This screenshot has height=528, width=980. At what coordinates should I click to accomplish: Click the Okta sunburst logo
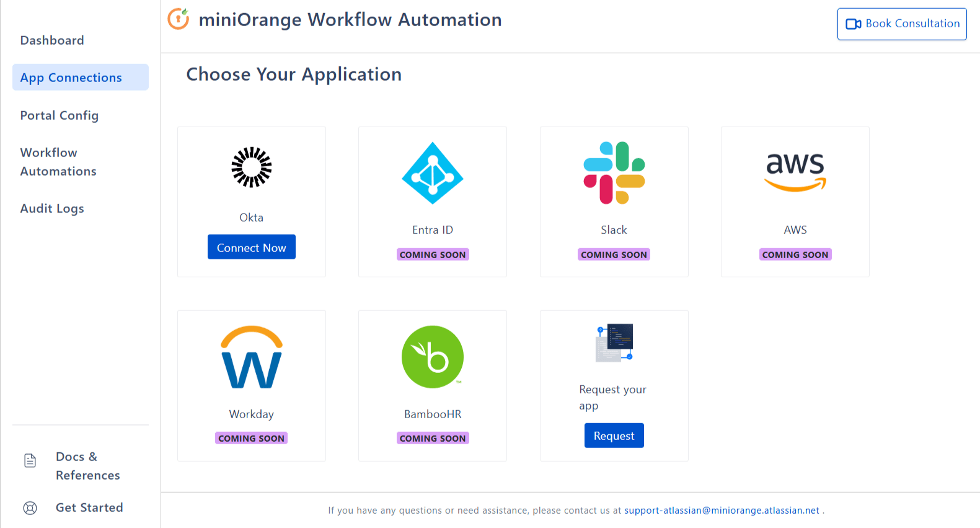point(252,167)
